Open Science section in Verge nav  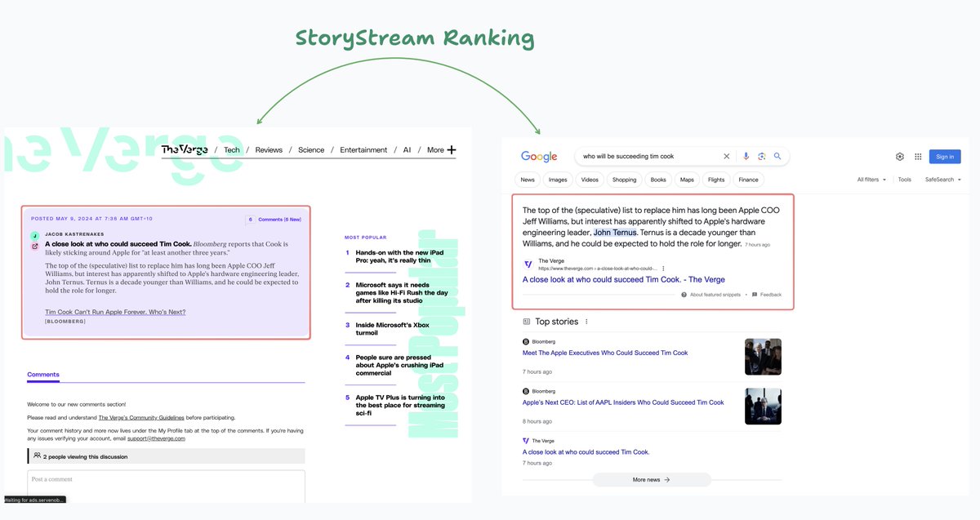pos(311,150)
